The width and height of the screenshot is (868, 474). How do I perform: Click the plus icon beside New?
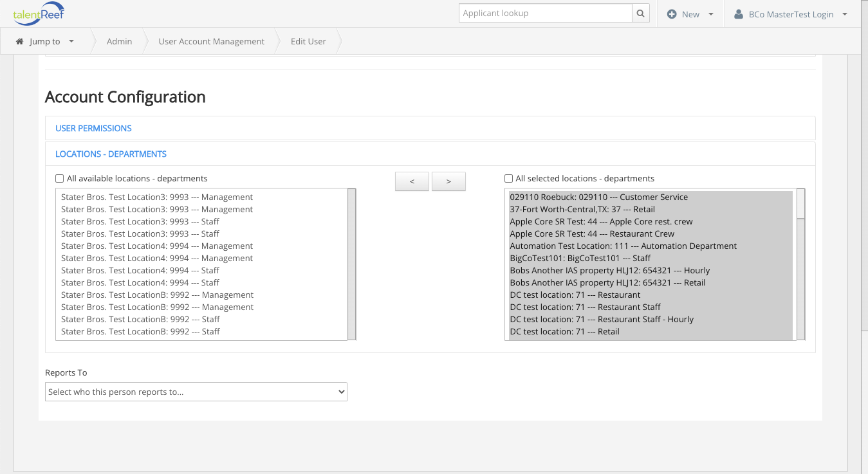coord(672,14)
